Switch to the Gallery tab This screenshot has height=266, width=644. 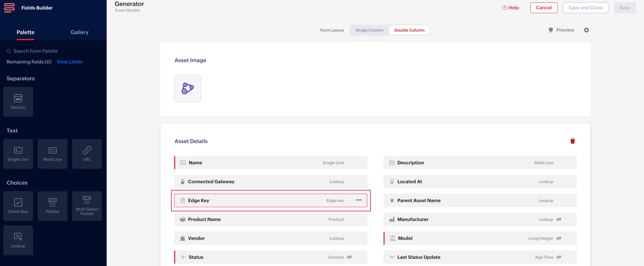pyautogui.click(x=79, y=32)
